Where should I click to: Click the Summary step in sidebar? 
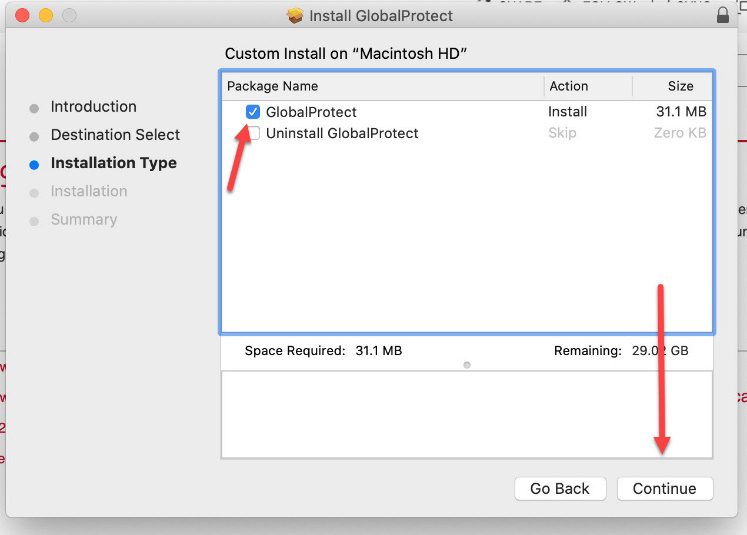pyautogui.click(x=84, y=219)
